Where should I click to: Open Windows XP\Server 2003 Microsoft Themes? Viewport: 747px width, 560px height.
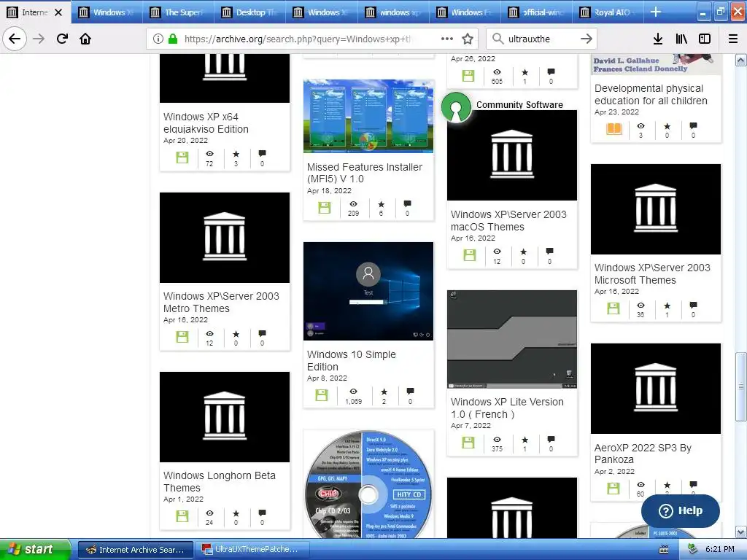pos(652,274)
